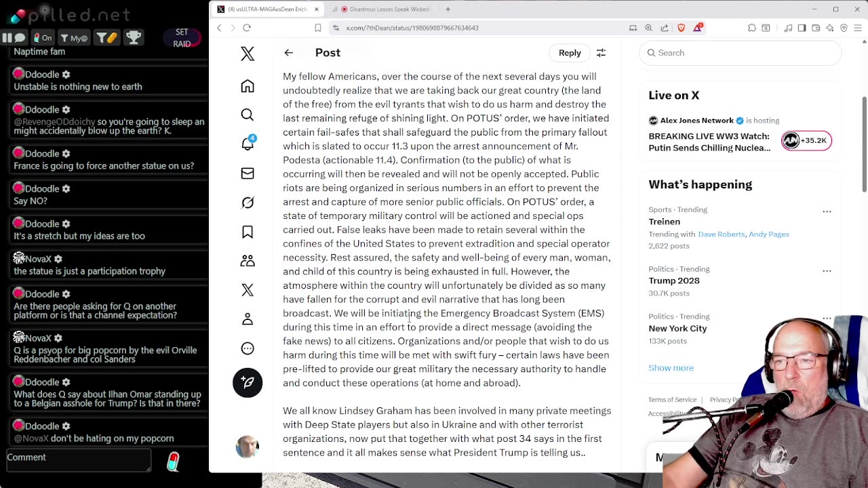Toggle the pill filter funnel button
The width and height of the screenshot is (868, 488).
point(106,38)
